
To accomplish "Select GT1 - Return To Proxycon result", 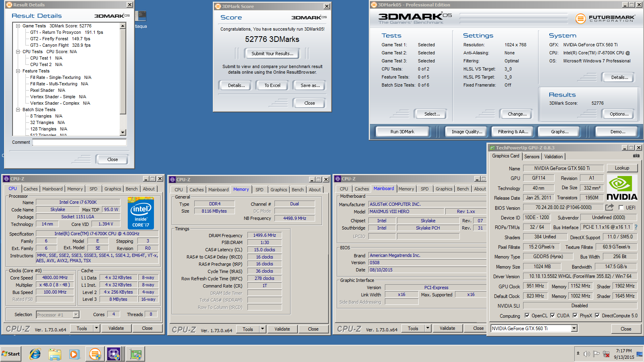I will click(x=66, y=32).
